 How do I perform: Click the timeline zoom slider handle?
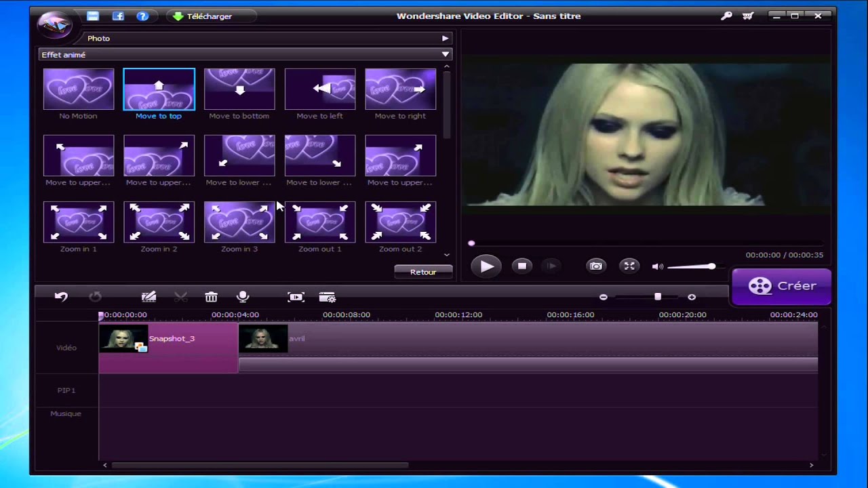click(x=657, y=297)
